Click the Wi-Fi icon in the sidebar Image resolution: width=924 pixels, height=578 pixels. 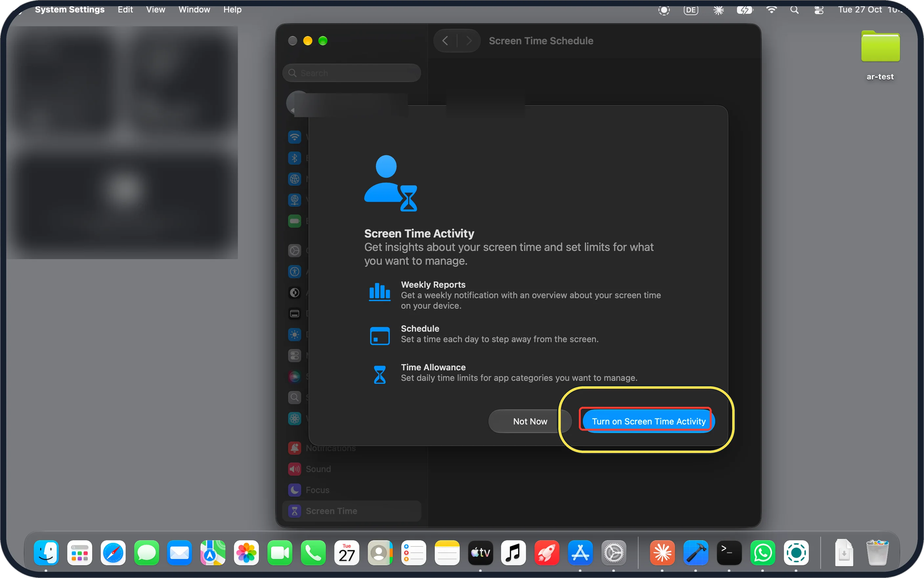[x=294, y=137]
